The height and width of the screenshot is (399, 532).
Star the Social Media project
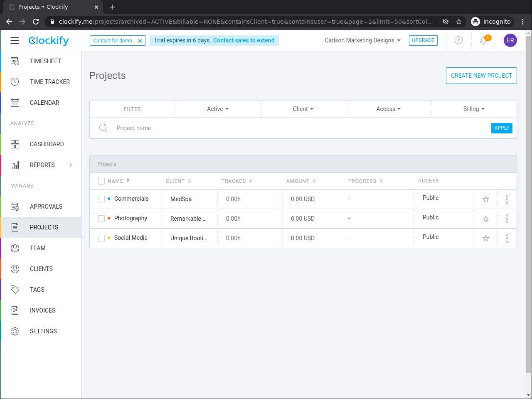pyautogui.click(x=486, y=239)
